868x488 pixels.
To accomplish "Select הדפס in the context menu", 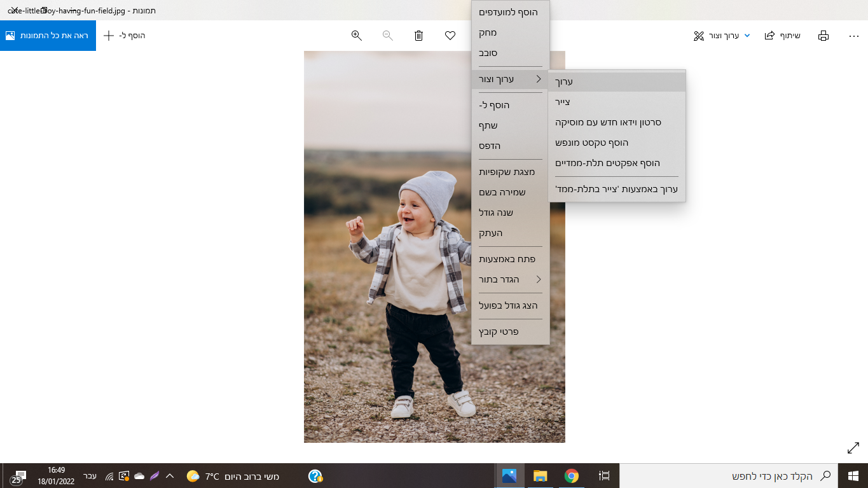I will click(511, 146).
